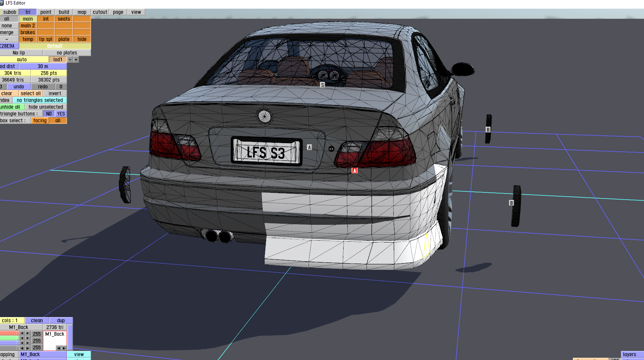This screenshot has width=644, height=360.
Task: Set triangle buttons to NO
Action: point(49,114)
